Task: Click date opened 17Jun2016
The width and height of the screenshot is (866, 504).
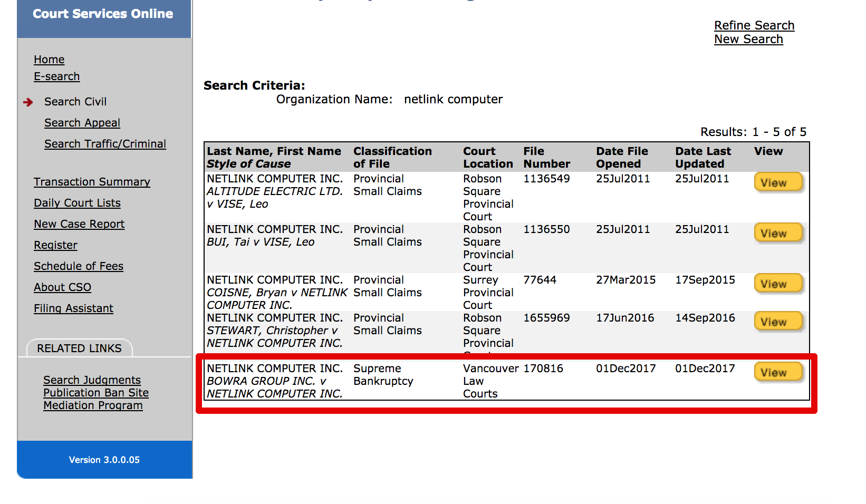Action: pyautogui.click(x=625, y=318)
